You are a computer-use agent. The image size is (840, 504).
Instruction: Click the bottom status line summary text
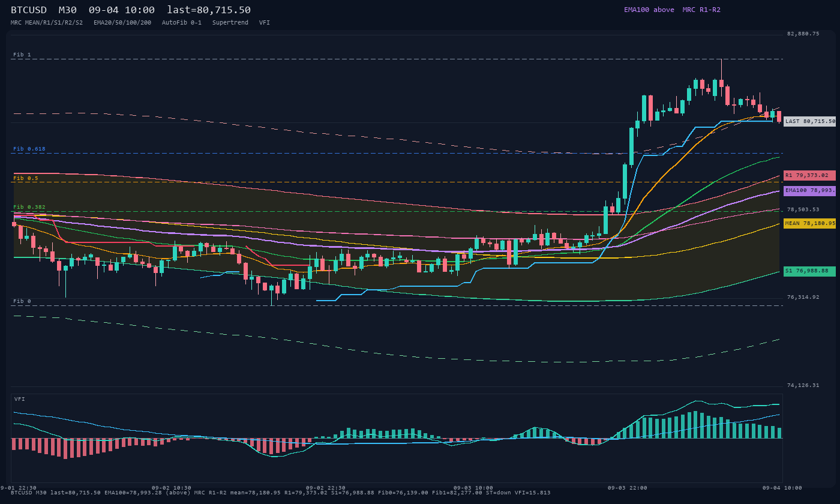pyautogui.click(x=281, y=493)
